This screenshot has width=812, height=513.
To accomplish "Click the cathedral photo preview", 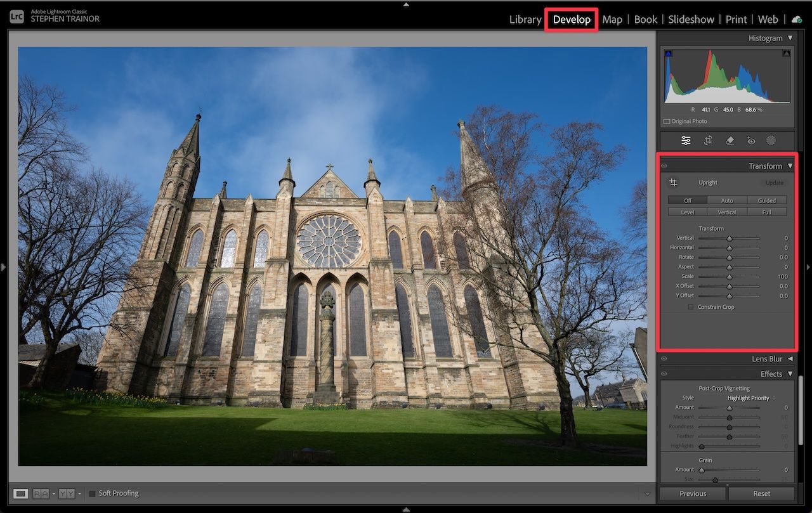I will [x=332, y=256].
